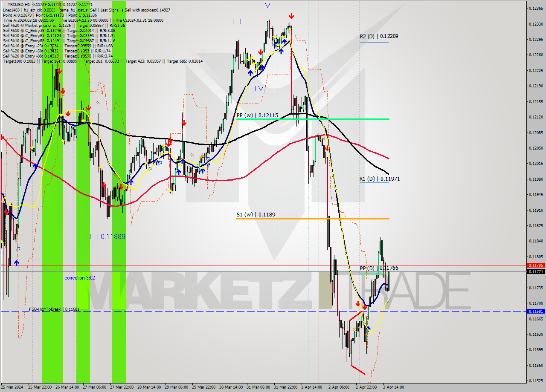Click the 'Sell %20 @ Entry -88' line
The image size is (546, 392).
pyautogui.click(x=58, y=56)
